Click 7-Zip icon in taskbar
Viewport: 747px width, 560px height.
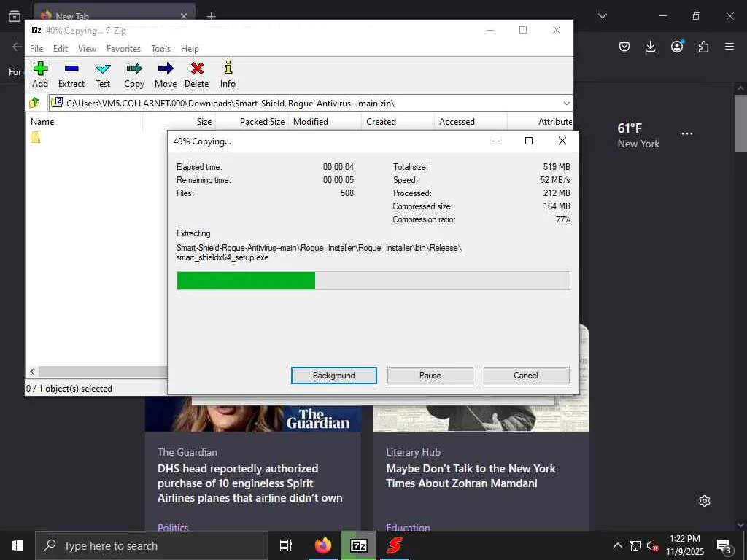pyautogui.click(x=359, y=545)
